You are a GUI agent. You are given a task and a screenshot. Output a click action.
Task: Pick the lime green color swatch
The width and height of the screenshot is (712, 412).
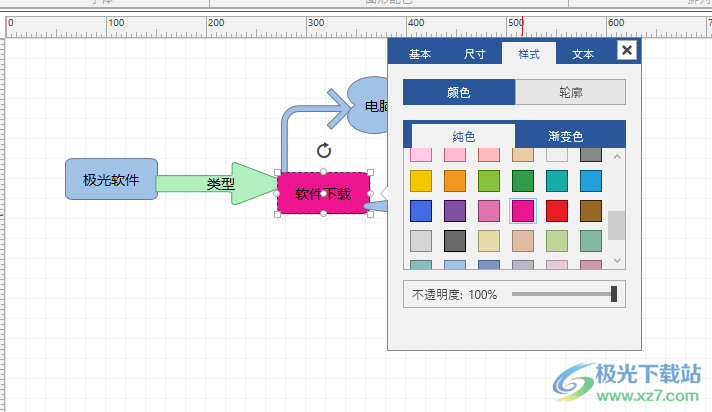click(x=489, y=181)
